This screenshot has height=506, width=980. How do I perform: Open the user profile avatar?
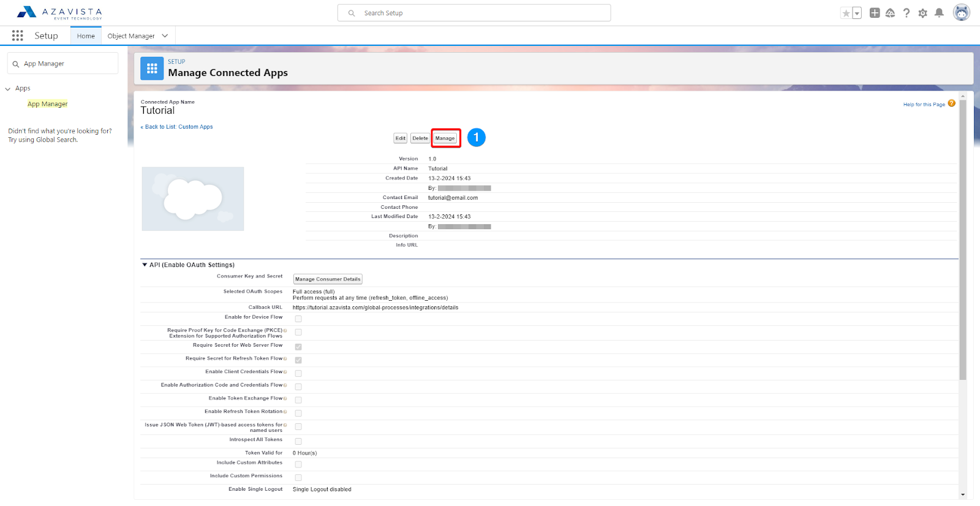pyautogui.click(x=962, y=12)
